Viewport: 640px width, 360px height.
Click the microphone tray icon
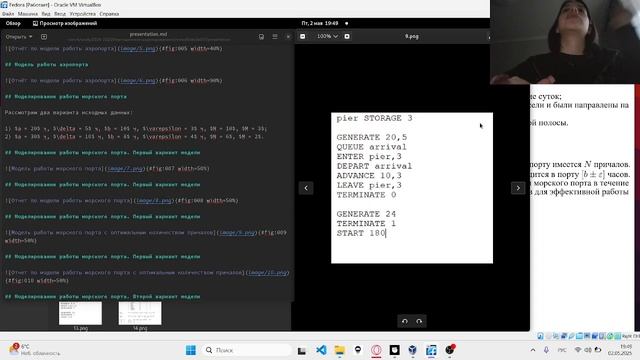tap(546, 350)
